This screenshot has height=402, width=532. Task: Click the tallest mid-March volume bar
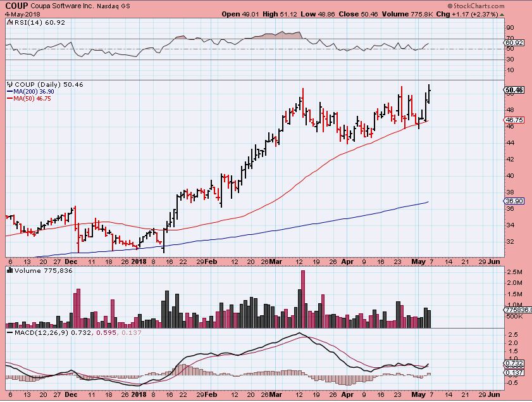click(303, 299)
